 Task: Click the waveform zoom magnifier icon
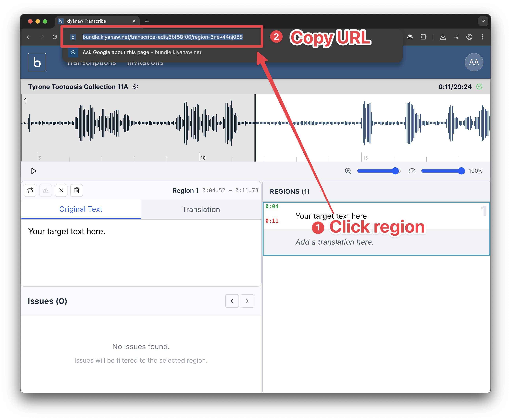coord(348,171)
